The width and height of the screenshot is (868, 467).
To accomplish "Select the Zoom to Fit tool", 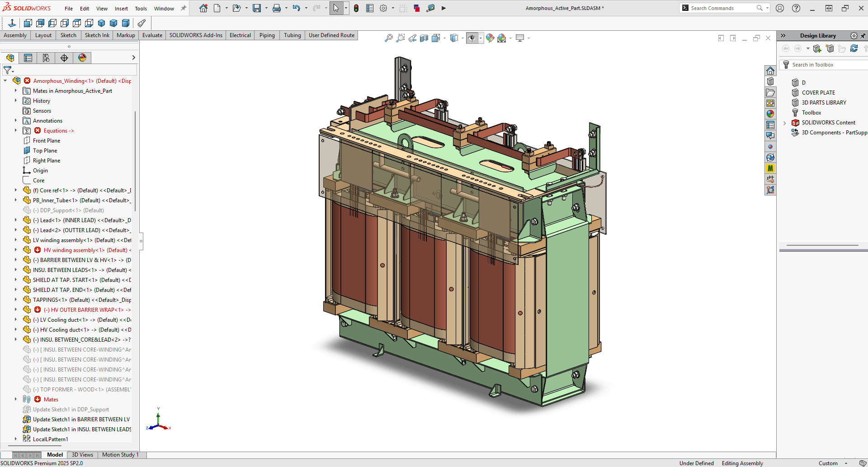I will (x=389, y=38).
